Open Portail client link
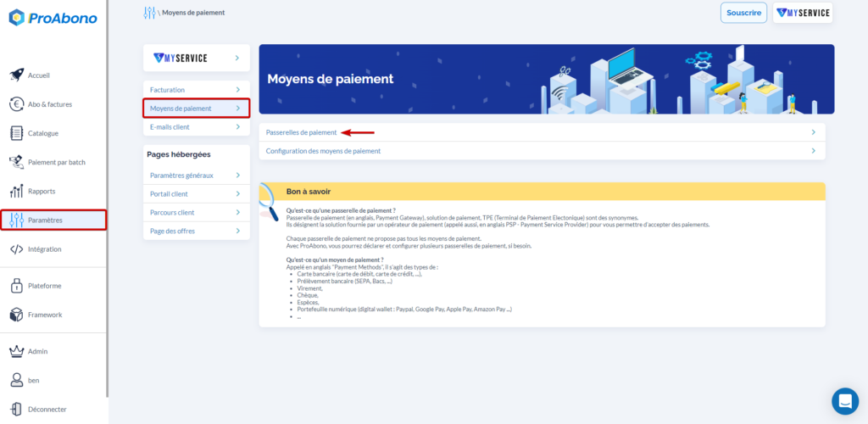868x424 pixels. [x=169, y=193]
